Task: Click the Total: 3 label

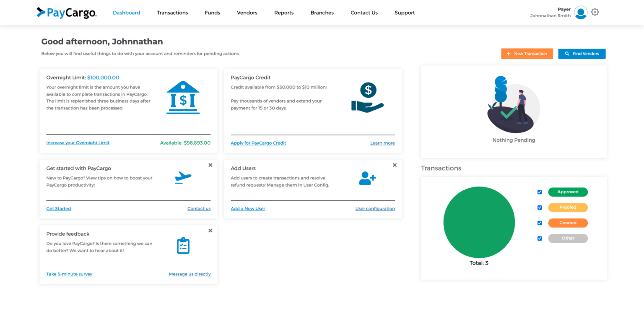Action: 479,263
